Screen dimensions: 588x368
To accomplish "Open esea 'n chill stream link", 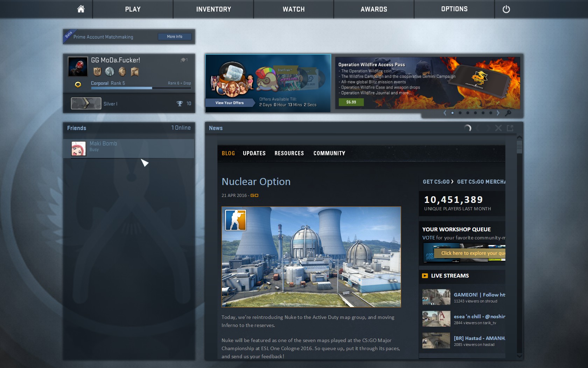I will pos(479,316).
